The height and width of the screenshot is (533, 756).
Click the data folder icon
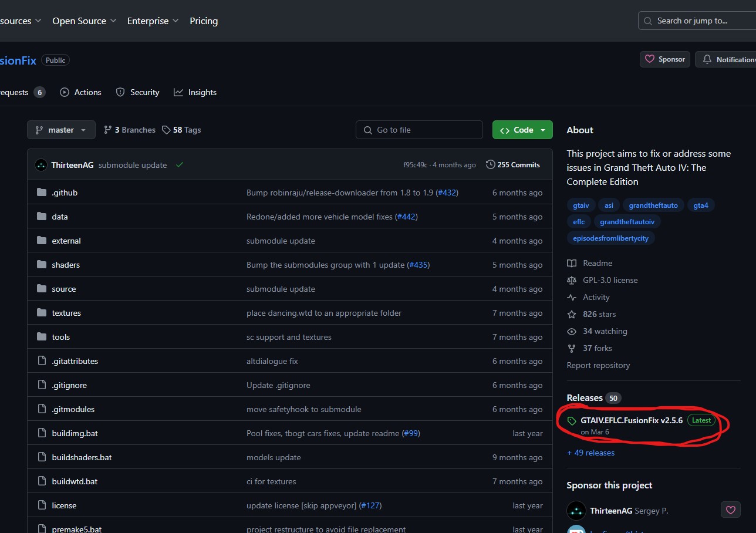[x=41, y=217]
